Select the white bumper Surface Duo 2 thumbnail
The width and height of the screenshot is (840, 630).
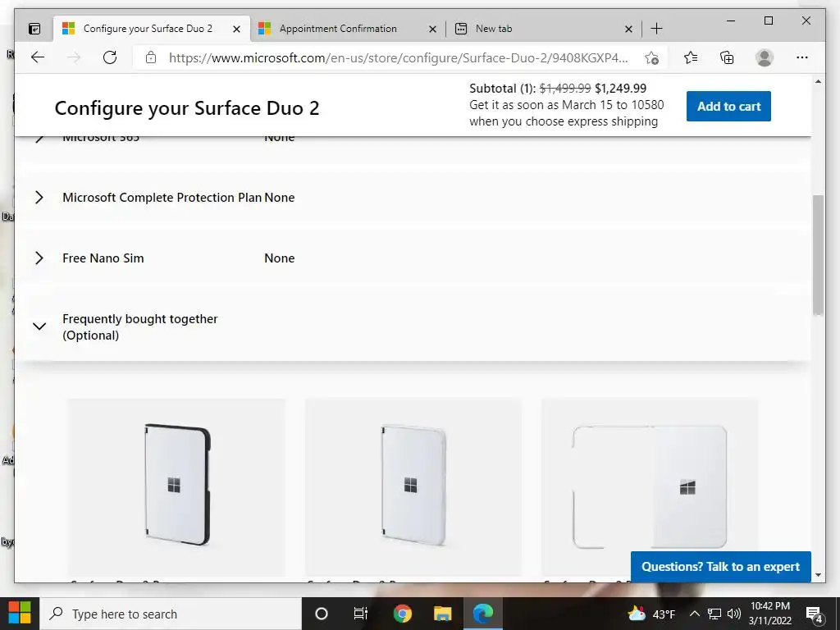(x=413, y=487)
